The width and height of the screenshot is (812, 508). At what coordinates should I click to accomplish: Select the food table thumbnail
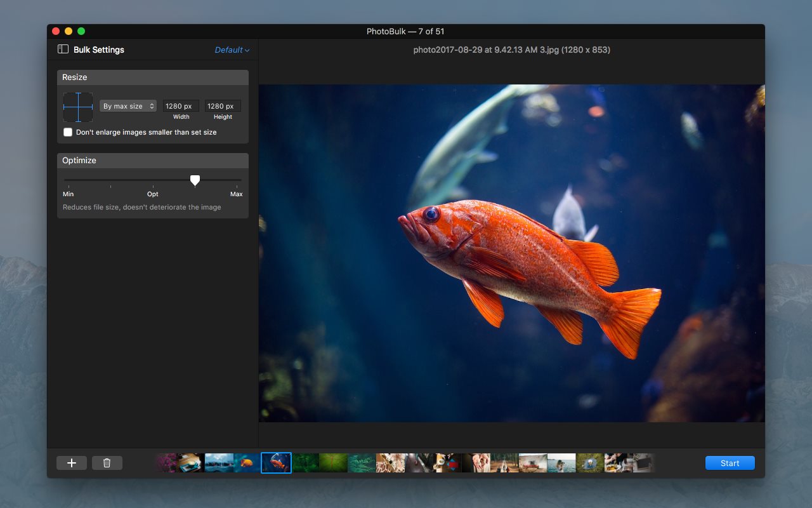pos(617,463)
